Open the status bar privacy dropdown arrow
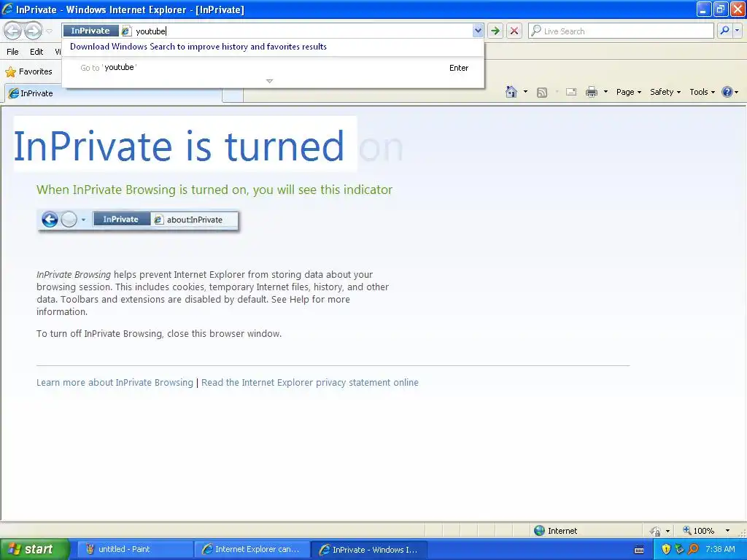 [x=667, y=531]
